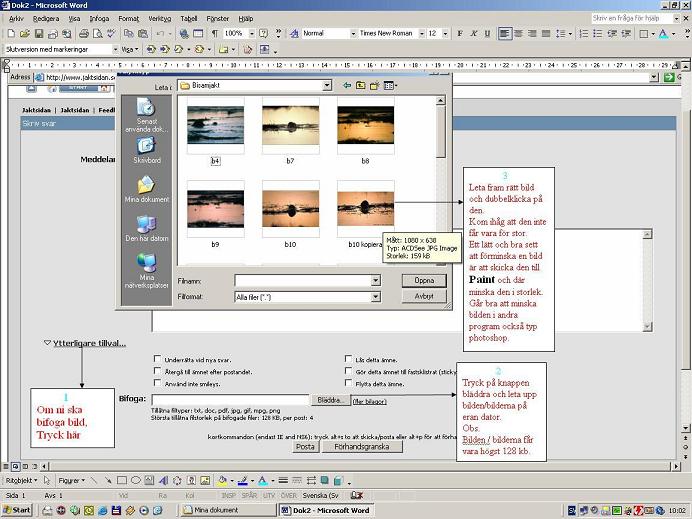
Task: Click the green back arrow in file dialog
Action: (x=345, y=86)
